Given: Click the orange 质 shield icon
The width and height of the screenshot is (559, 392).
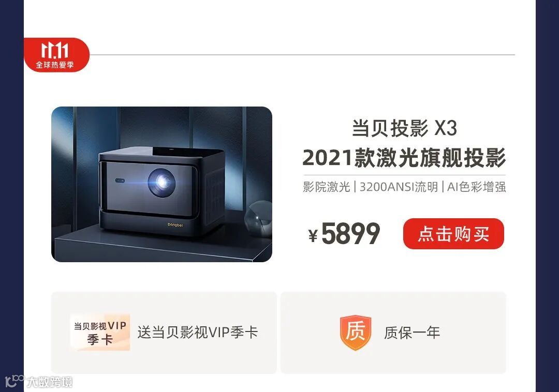Looking at the screenshot, I should pyautogui.click(x=356, y=333).
